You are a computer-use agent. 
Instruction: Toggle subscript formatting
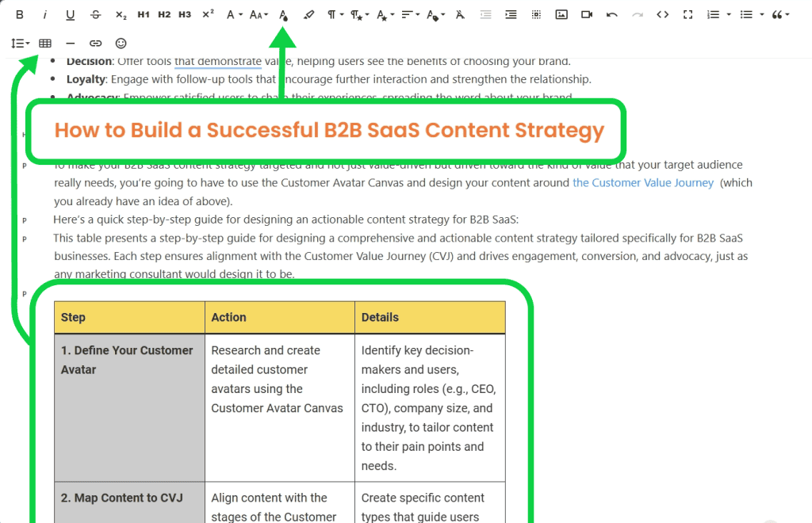(x=121, y=14)
